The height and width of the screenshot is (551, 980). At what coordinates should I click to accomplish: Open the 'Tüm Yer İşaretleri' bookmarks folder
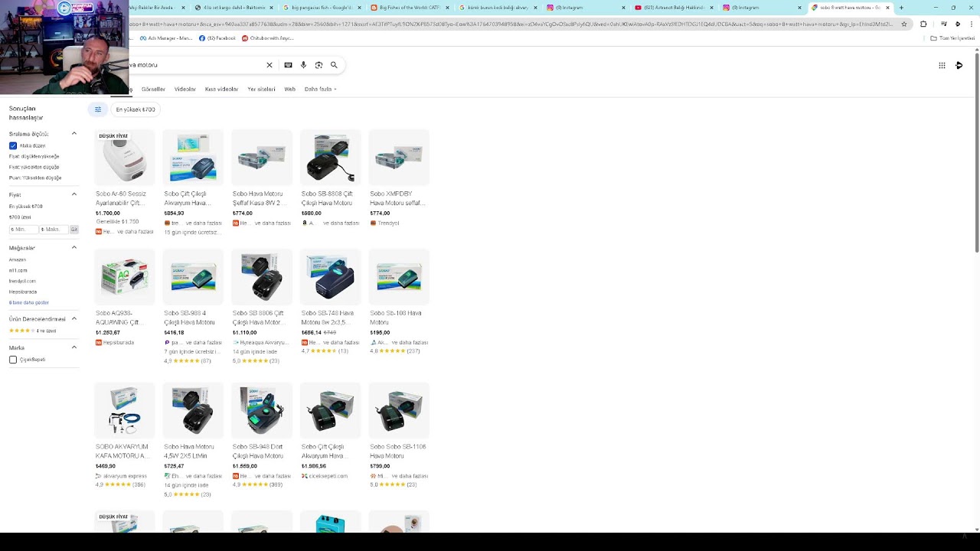point(951,38)
